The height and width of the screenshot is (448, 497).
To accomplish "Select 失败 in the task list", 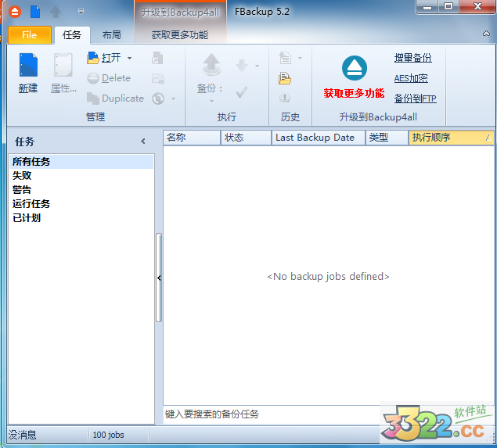I will click(x=81, y=176).
